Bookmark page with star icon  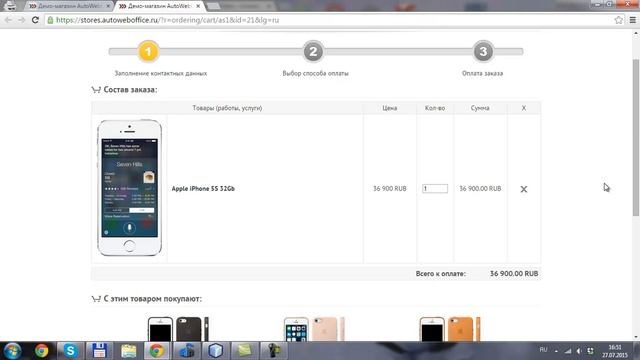pyautogui.click(x=618, y=20)
